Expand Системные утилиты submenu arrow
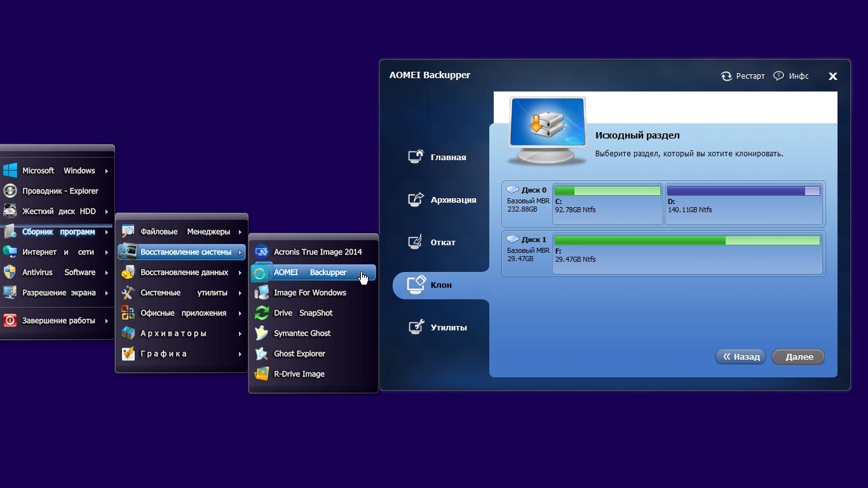This screenshot has width=868, height=488. (x=240, y=293)
